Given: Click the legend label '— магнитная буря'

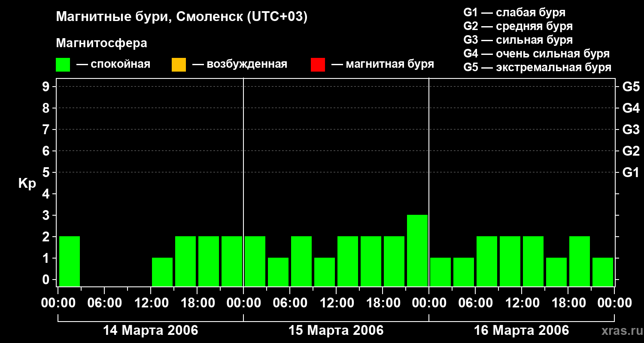Looking at the screenshot, I should [383, 64].
